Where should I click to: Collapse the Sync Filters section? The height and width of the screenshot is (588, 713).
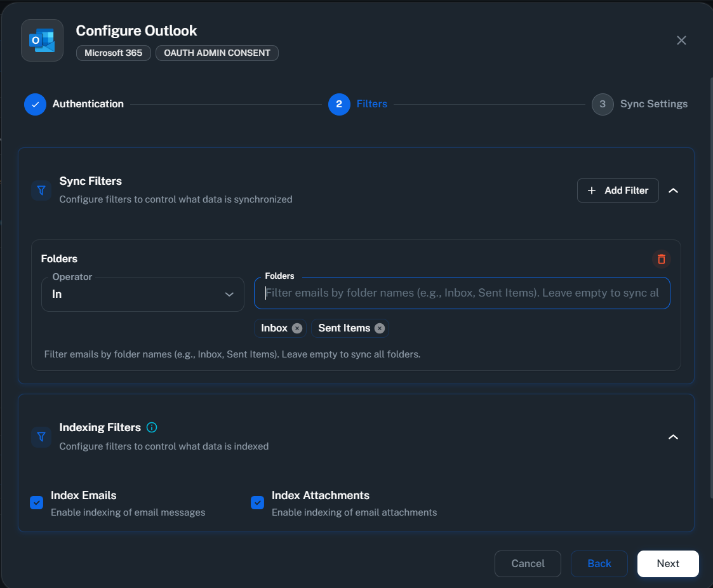(x=673, y=190)
